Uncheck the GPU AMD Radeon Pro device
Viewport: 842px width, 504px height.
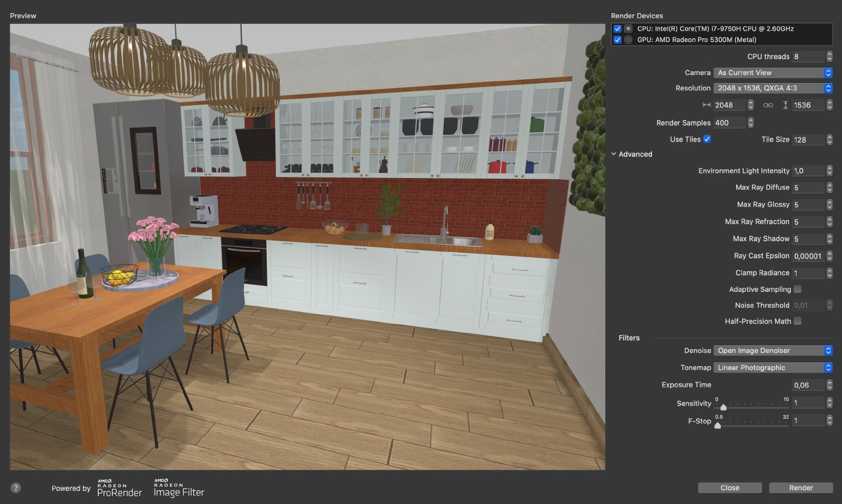[x=617, y=40]
